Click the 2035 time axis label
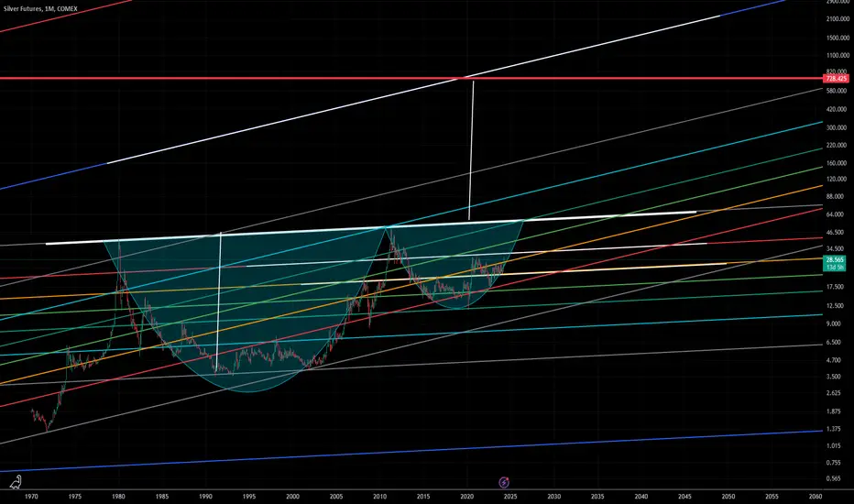Screen dimensions: 854x504 [597, 497]
